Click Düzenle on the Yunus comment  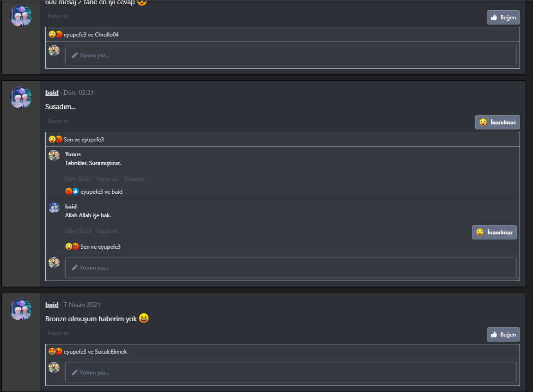click(x=134, y=179)
